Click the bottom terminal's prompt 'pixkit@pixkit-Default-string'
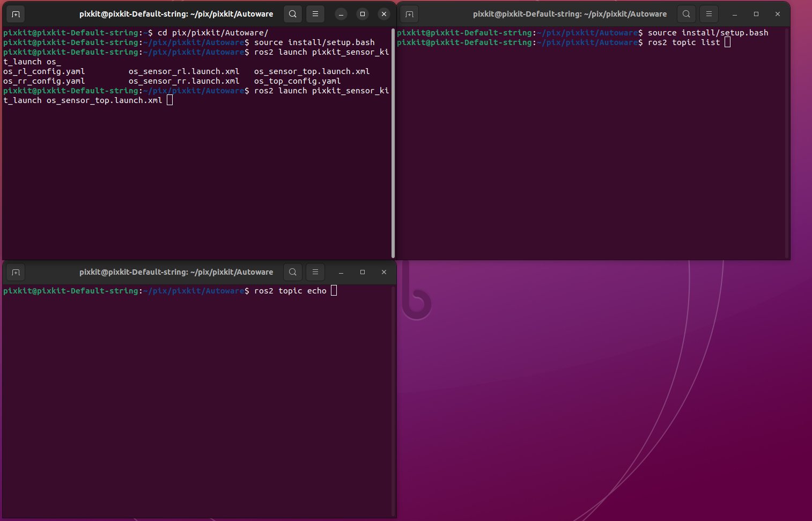Image resolution: width=812 pixels, height=521 pixels. pyautogui.click(x=71, y=291)
